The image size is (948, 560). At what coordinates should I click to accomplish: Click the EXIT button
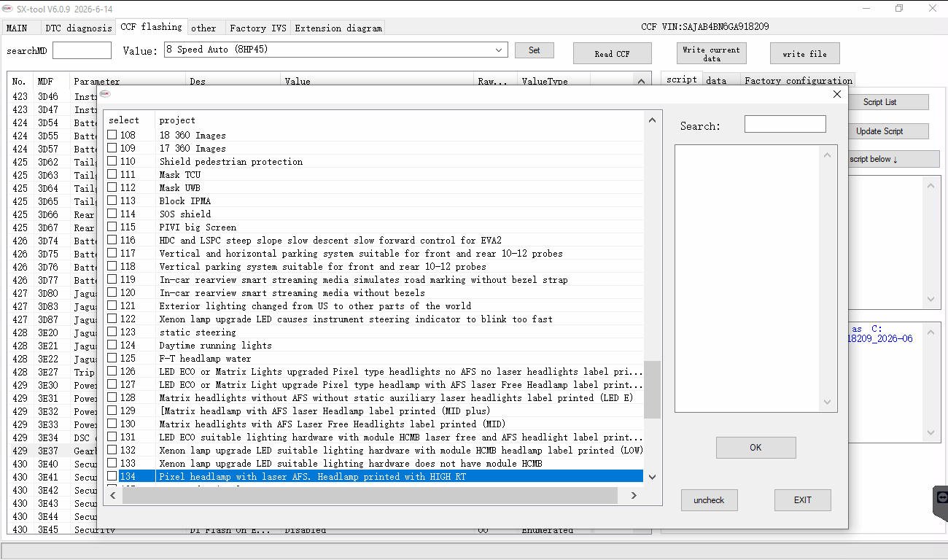click(x=802, y=500)
